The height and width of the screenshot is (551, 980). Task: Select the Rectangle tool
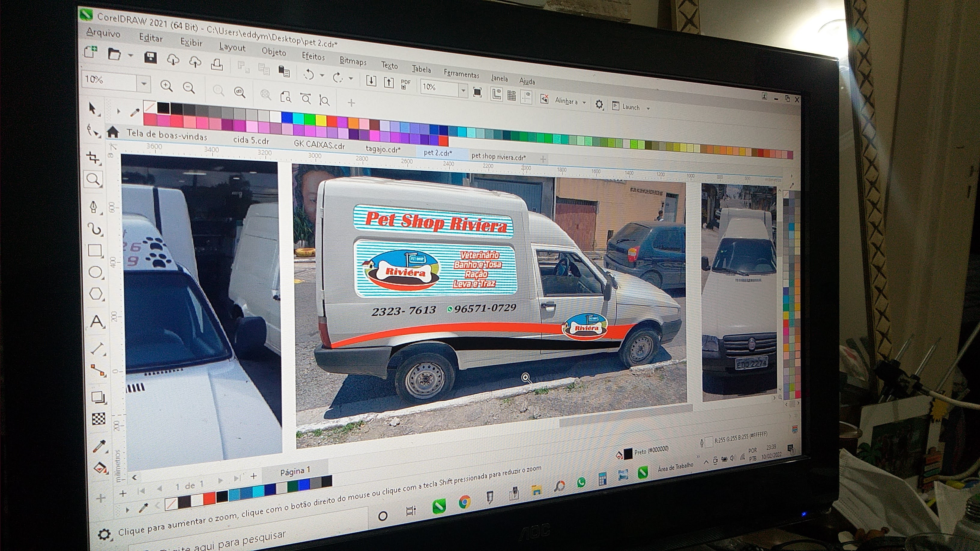[95, 250]
